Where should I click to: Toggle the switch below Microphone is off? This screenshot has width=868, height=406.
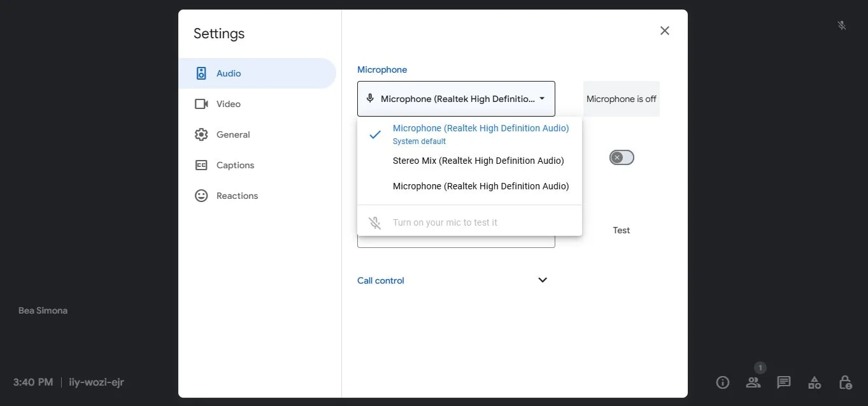pos(622,157)
